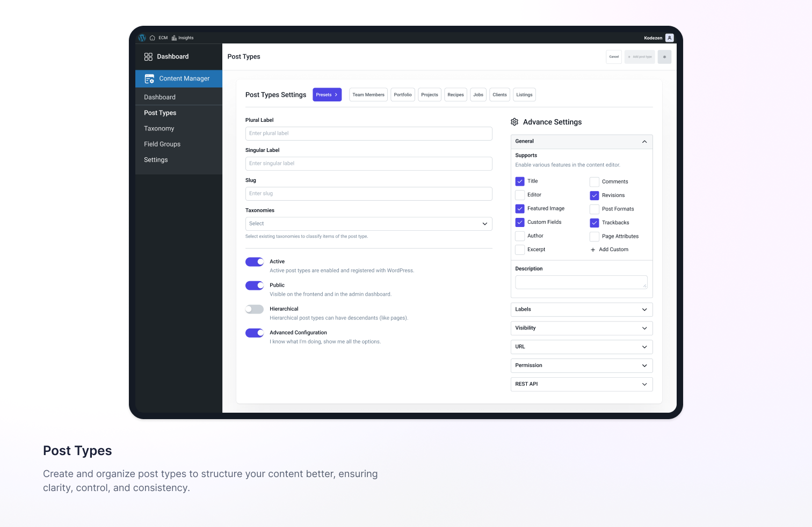Click the Plural Label input field
812x527 pixels.
pos(368,133)
